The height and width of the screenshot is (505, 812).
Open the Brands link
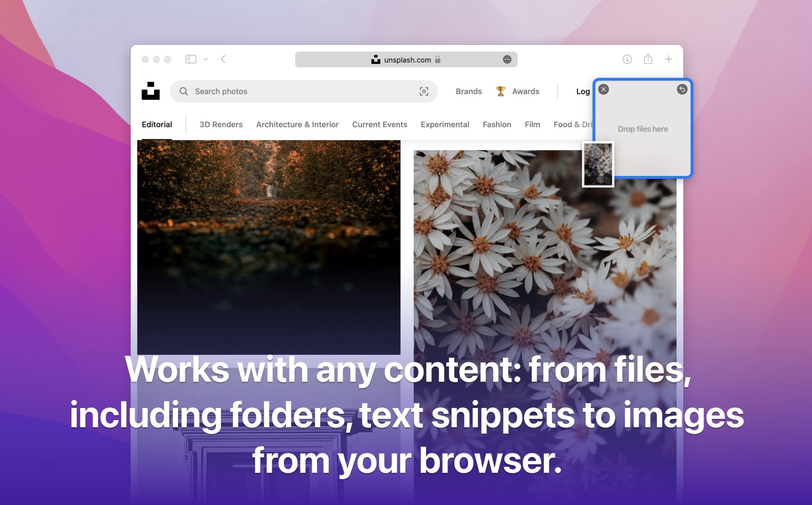tap(468, 92)
